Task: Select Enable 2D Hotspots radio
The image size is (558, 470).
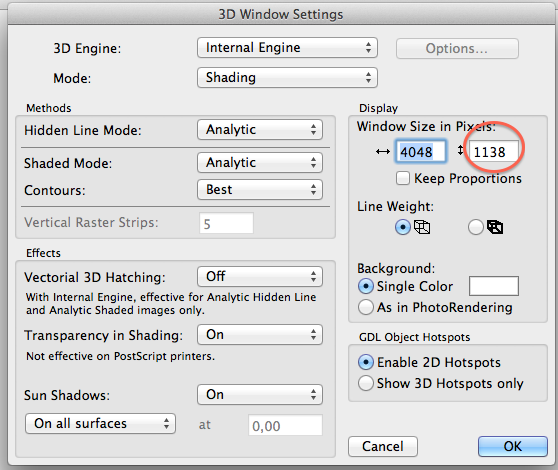Action: (x=366, y=362)
